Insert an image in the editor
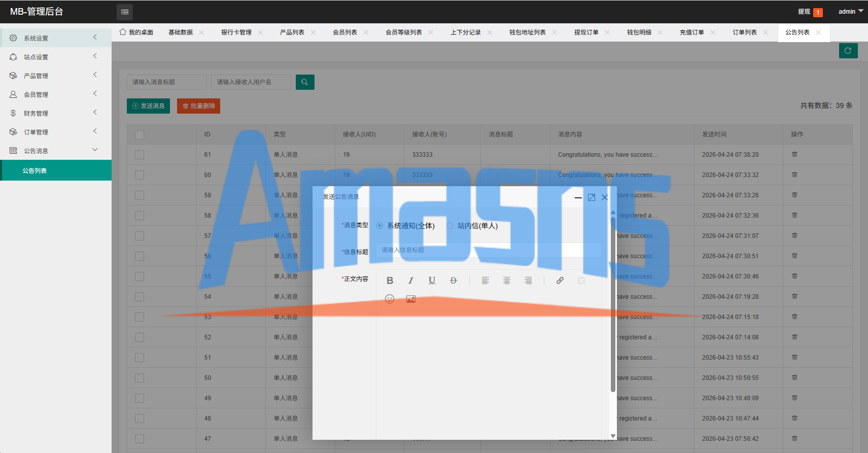 pos(411,299)
